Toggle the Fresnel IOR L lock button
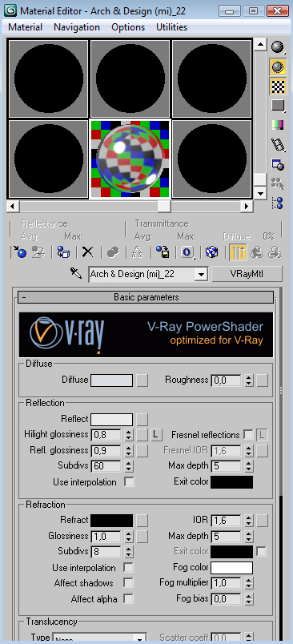This screenshot has width=293, height=644. [263, 434]
